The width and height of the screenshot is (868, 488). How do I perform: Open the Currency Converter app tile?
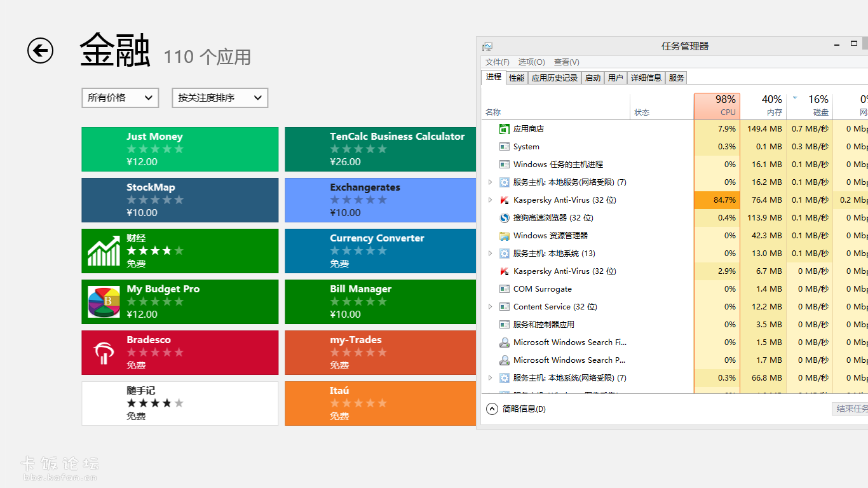pyautogui.click(x=380, y=251)
